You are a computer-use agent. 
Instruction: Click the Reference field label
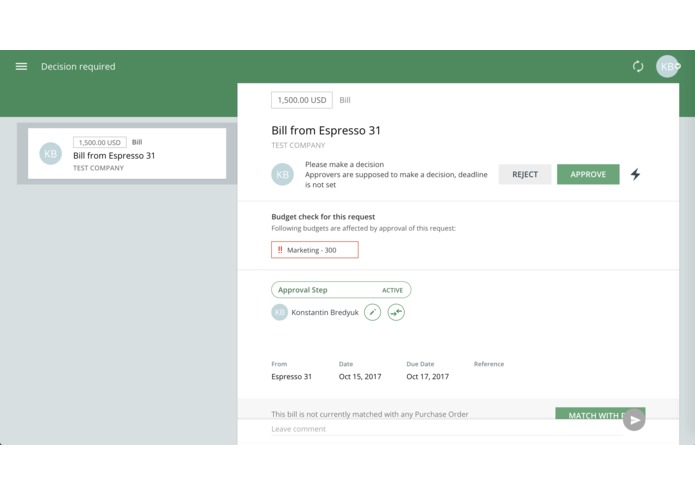pos(489,364)
